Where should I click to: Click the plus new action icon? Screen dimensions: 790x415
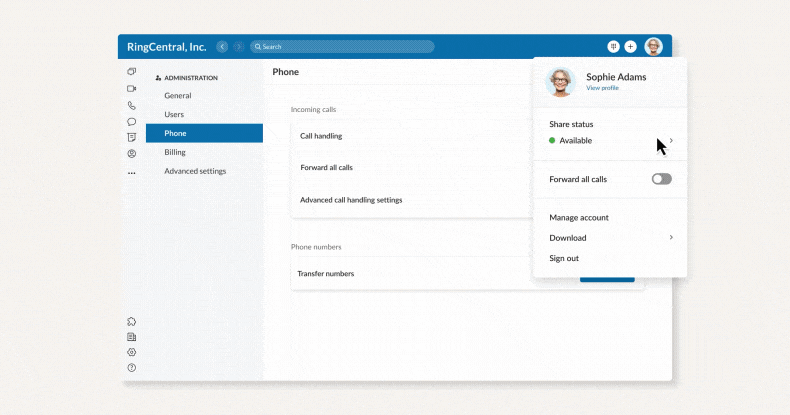pos(630,46)
